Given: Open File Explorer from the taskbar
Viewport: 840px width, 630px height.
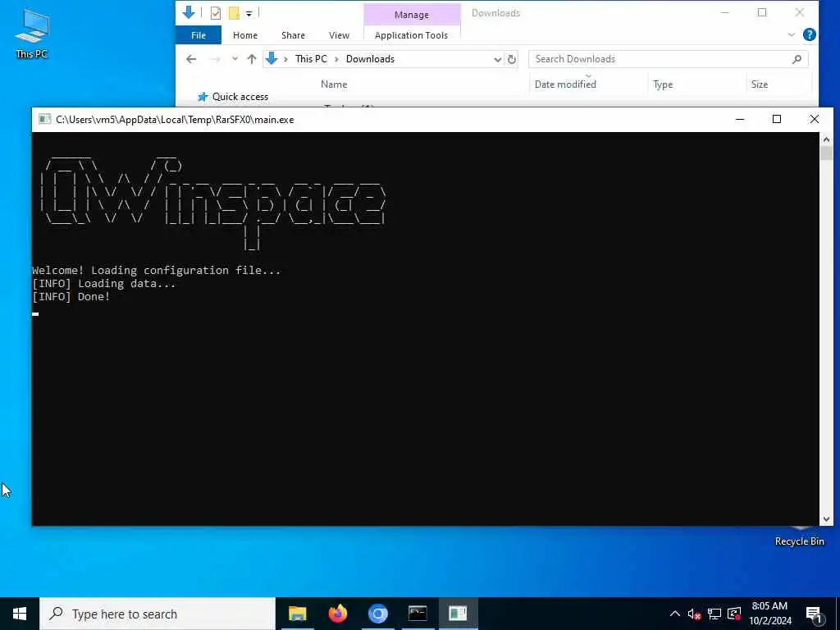Looking at the screenshot, I should pyautogui.click(x=297, y=614).
